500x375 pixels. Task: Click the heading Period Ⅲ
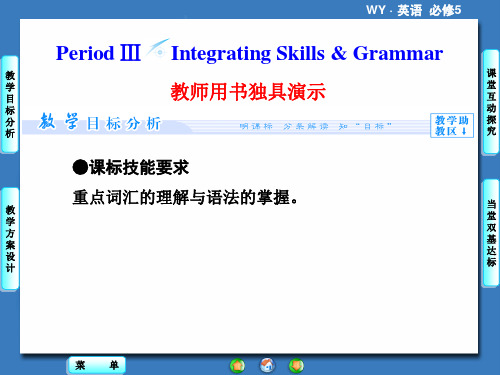tap(98, 53)
